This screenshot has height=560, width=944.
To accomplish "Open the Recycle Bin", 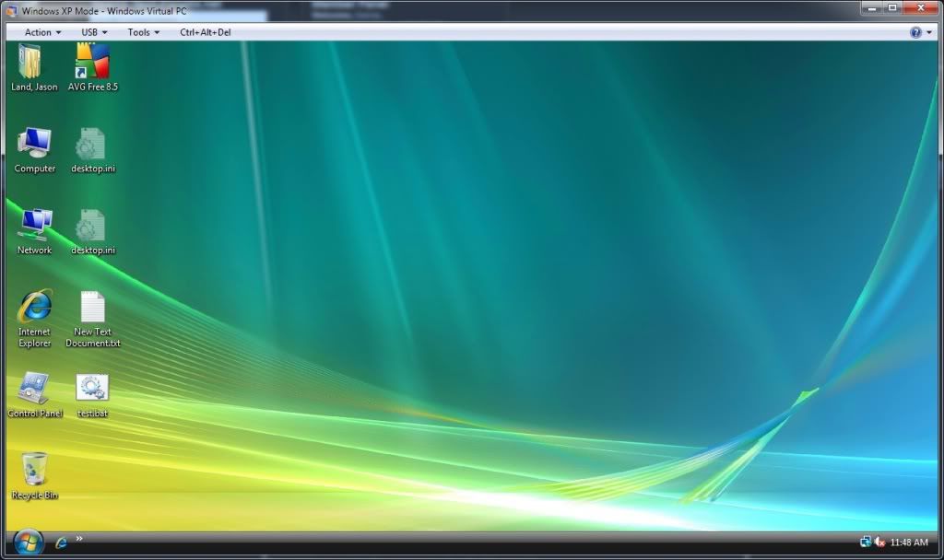I will click(34, 476).
